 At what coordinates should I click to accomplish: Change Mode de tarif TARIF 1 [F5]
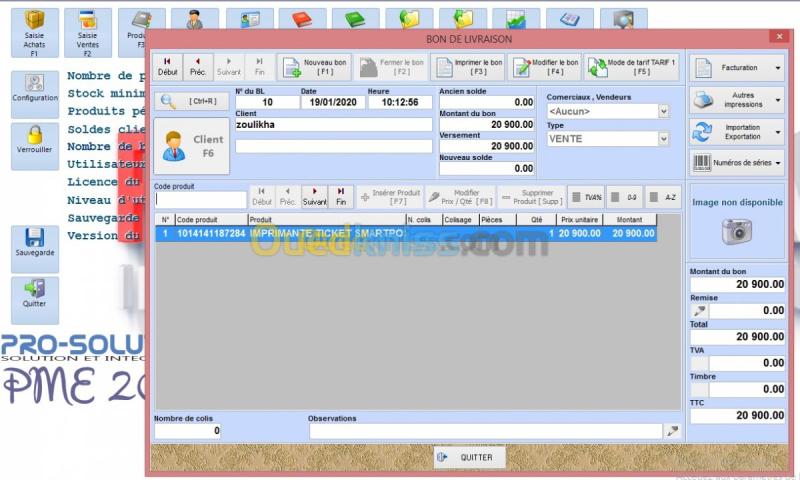[632, 67]
